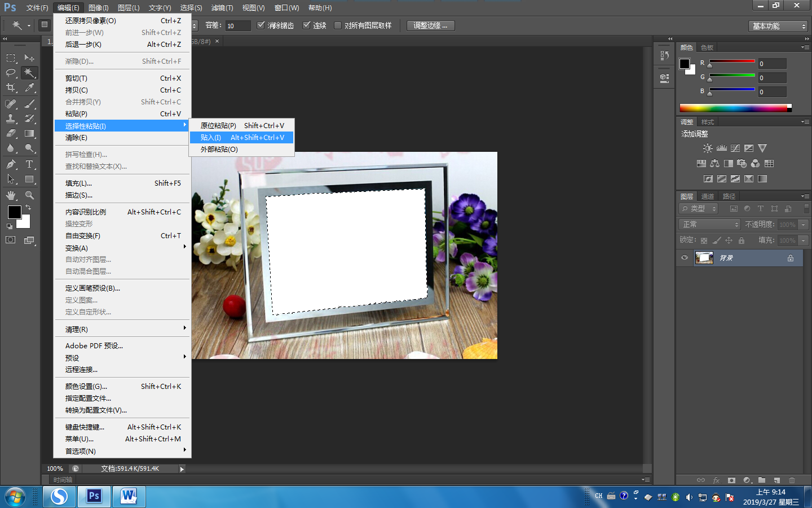Image resolution: width=812 pixels, height=508 pixels.
Task: Choose 外部粘贴 in the submenu
Action: pos(241,150)
